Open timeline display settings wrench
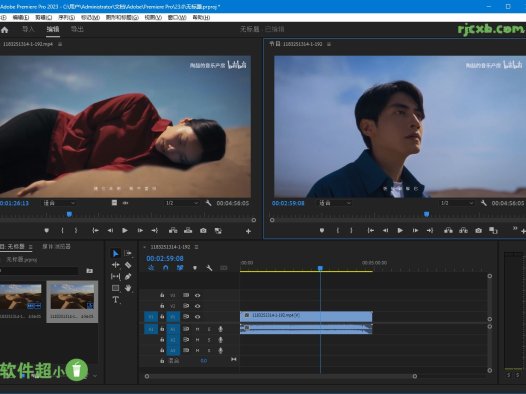 click(x=209, y=268)
